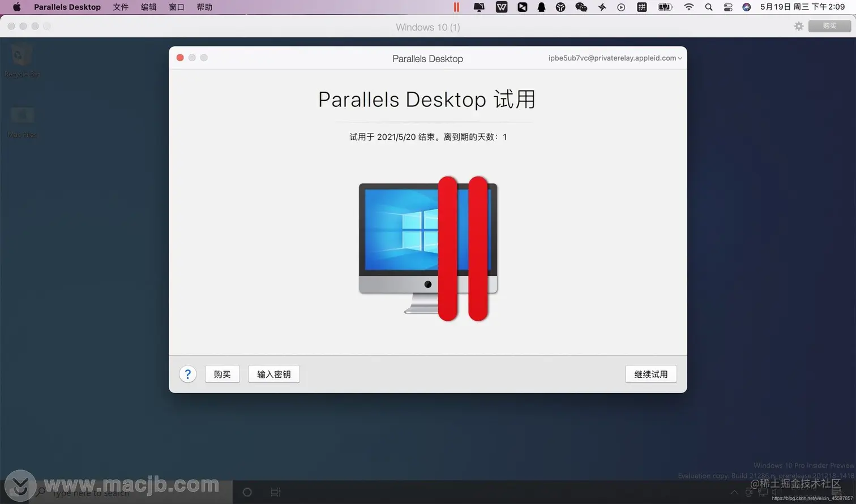Viewport: 856px width, 504px height.
Task: Click the 继续试用 button
Action: pyautogui.click(x=651, y=374)
